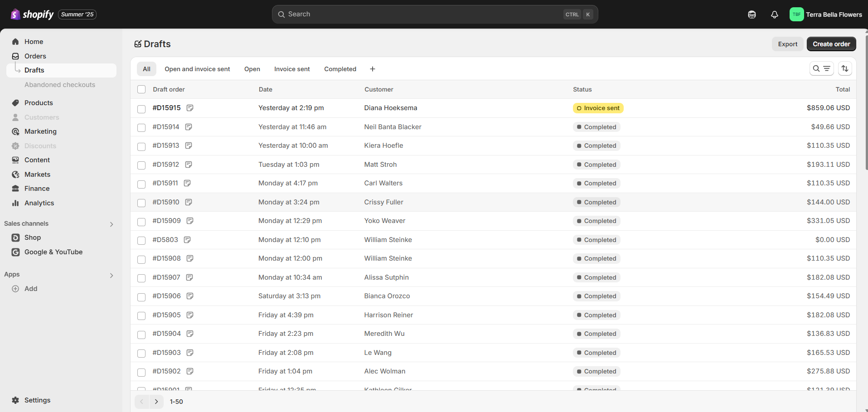Open the Sidekick assistant icon in top bar
868x412 pixels.
click(x=752, y=15)
